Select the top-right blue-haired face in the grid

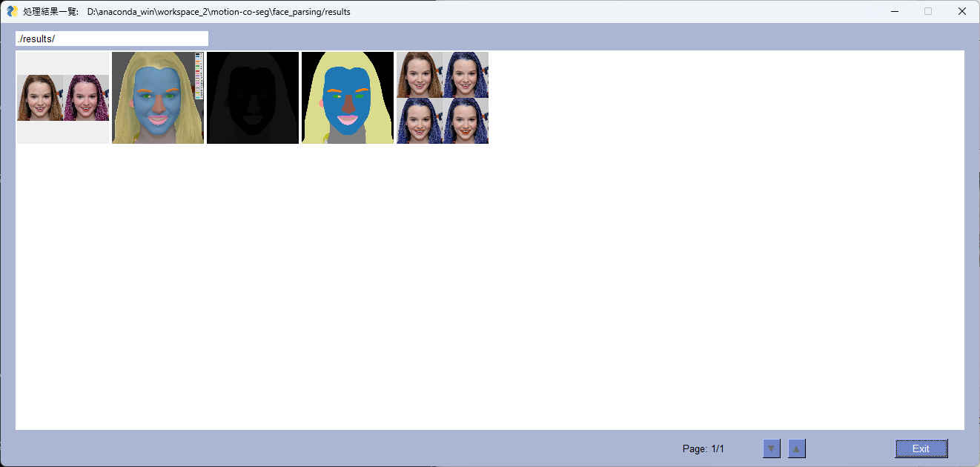click(466, 75)
